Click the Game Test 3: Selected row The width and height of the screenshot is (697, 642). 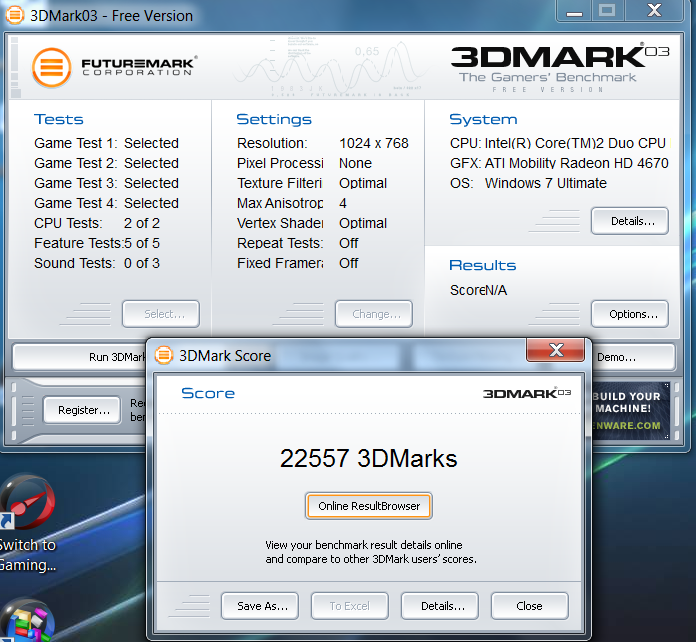[x=107, y=183]
